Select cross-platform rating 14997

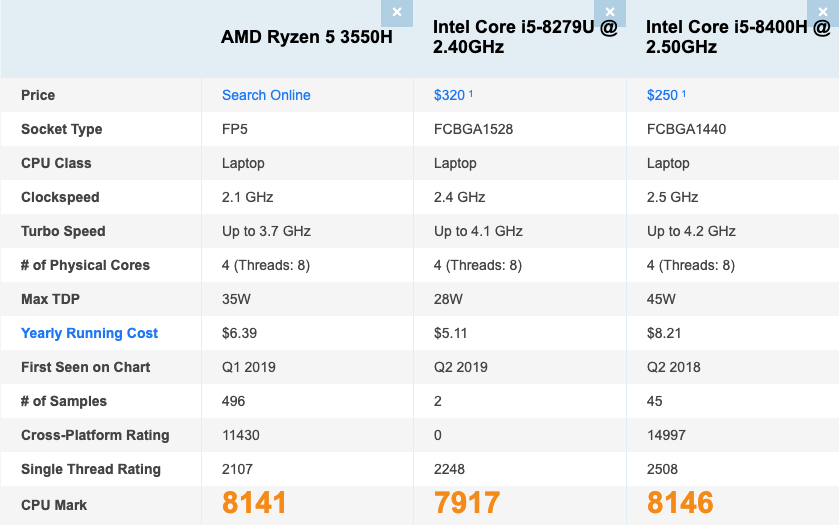pyautogui.click(x=666, y=435)
